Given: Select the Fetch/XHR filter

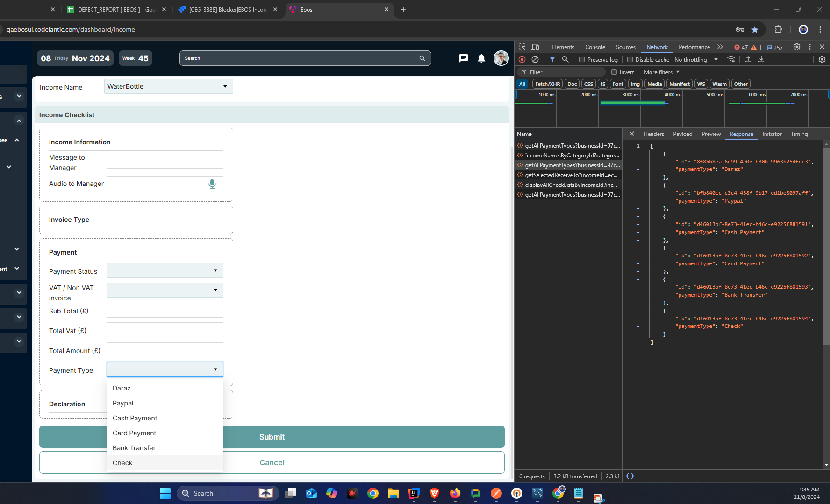Looking at the screenshot, I should tap(547, 84).
